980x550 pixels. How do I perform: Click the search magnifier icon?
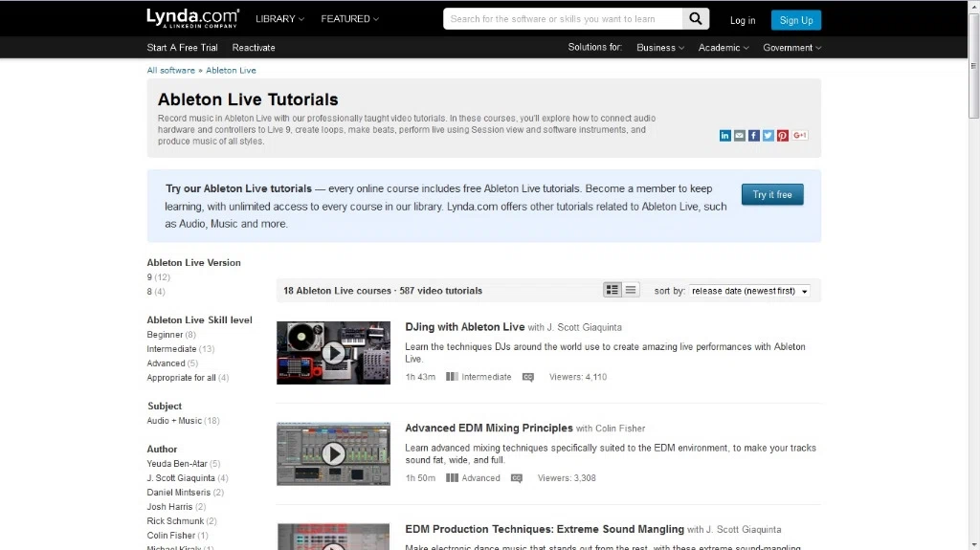point(696,19)
